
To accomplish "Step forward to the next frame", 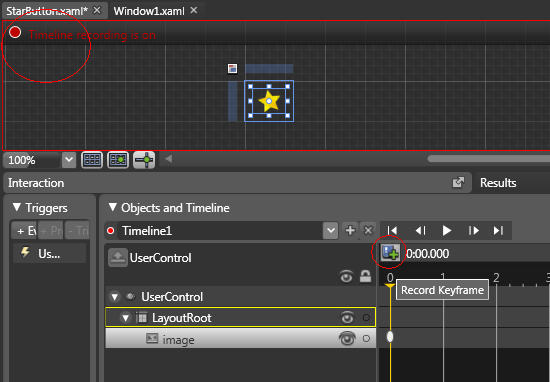I will click(474, 230).
